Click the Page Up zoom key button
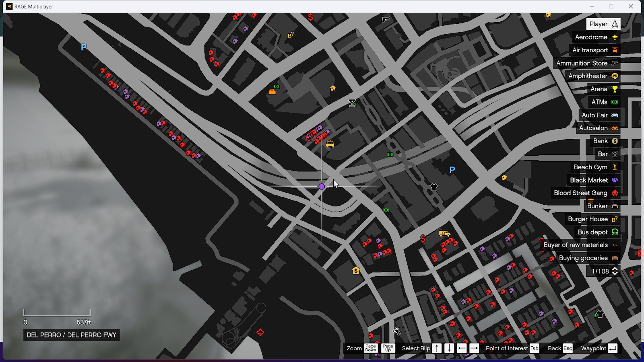This screenshot has width=644, height=362. pos(388,348)
